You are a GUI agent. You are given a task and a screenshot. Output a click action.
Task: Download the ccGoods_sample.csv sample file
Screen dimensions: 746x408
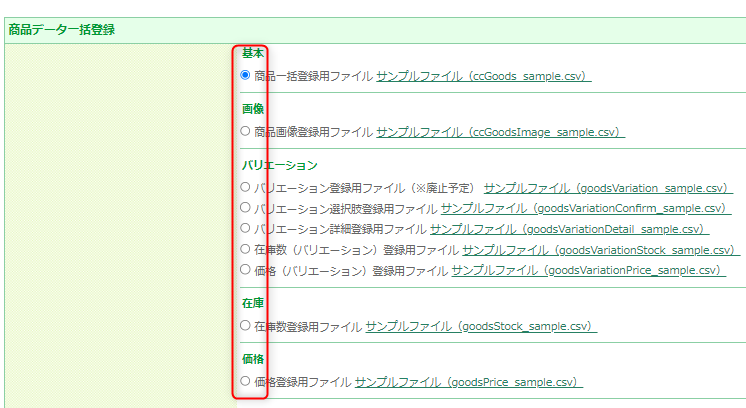484,76
